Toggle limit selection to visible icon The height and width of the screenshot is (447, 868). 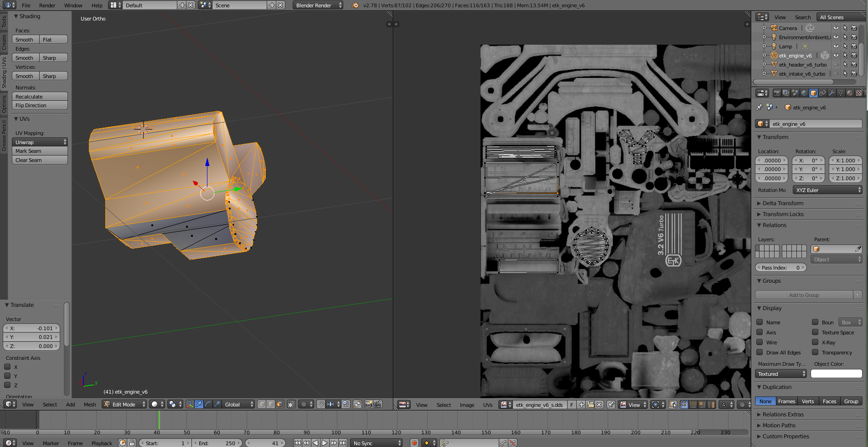point(291,404)
